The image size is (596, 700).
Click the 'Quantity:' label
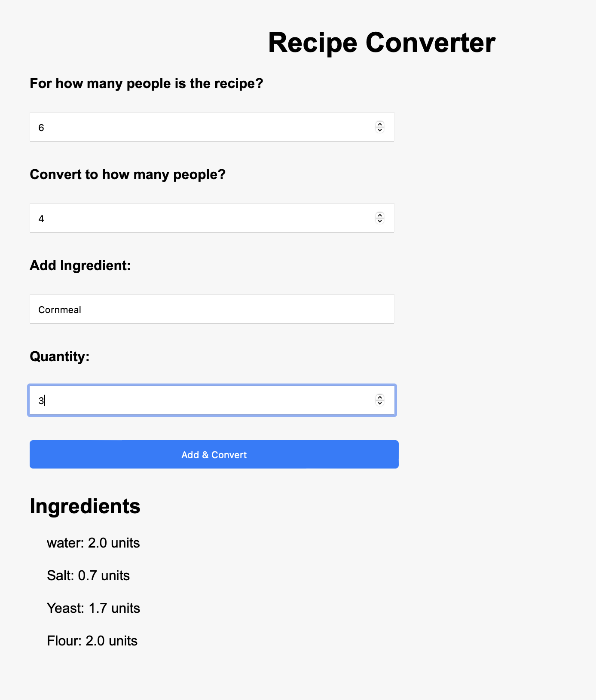[59, 356]
